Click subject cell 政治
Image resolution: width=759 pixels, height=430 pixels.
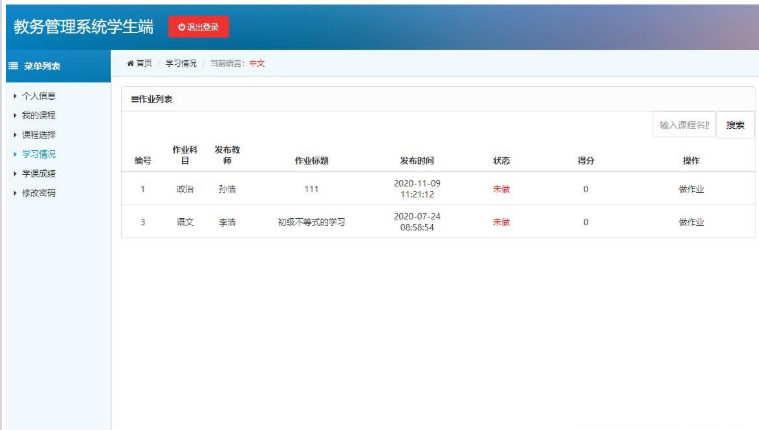coord(185,189)
